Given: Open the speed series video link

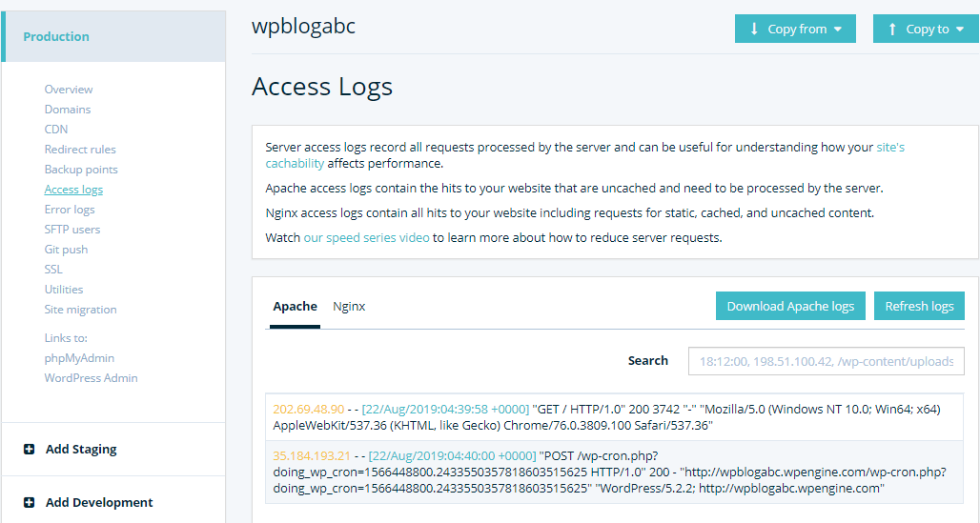Looking at the screenshot, I should (366, 237).
